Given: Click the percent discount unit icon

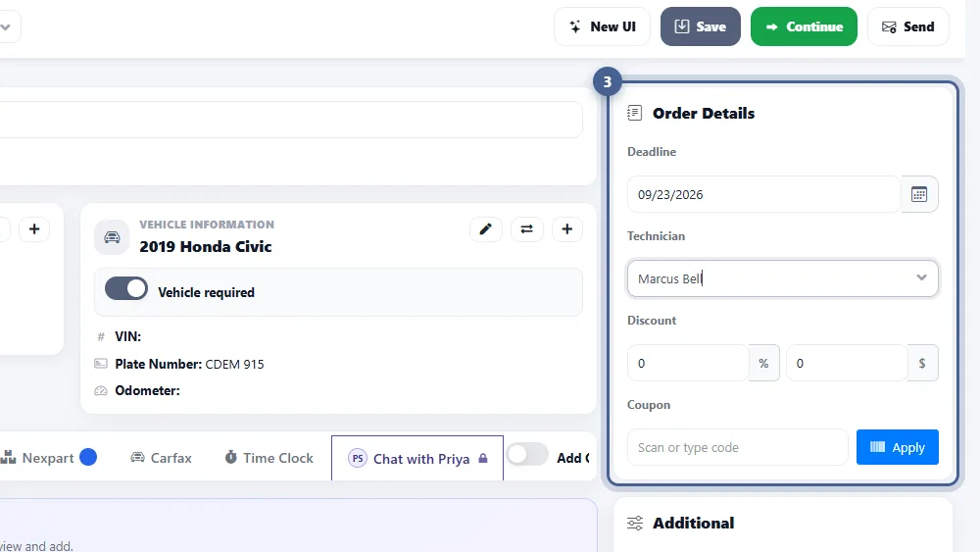Looking at the screenshot, I should pyautogui.click(x=763, y=363).
